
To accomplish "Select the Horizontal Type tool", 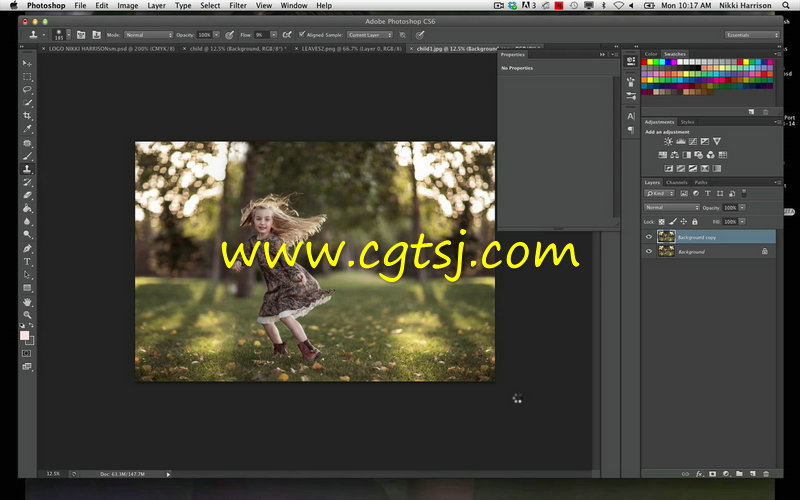I will point(27,262).
